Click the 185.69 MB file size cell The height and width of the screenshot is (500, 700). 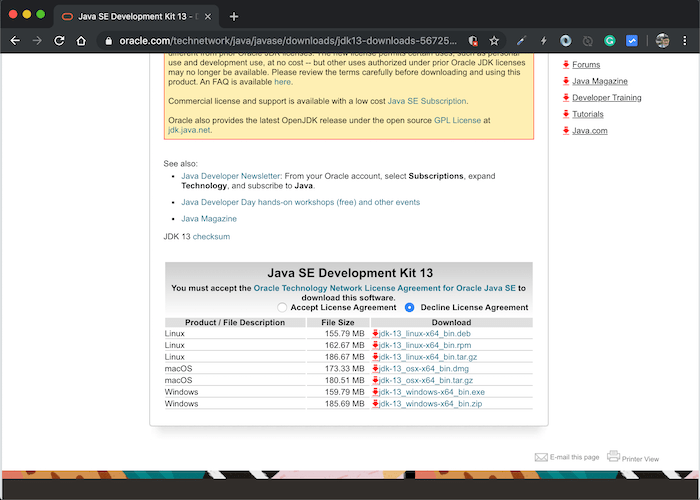pos(338,404)
